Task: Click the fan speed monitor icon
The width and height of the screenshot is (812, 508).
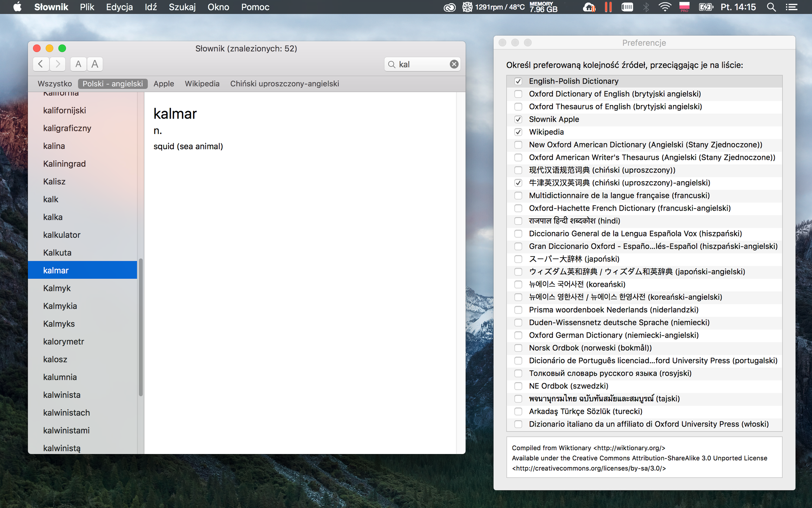Action: pos(467,7)
